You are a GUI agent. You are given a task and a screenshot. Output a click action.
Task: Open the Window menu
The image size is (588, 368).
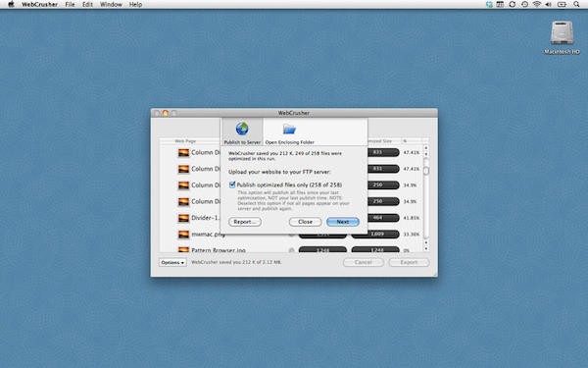[111, 5]
